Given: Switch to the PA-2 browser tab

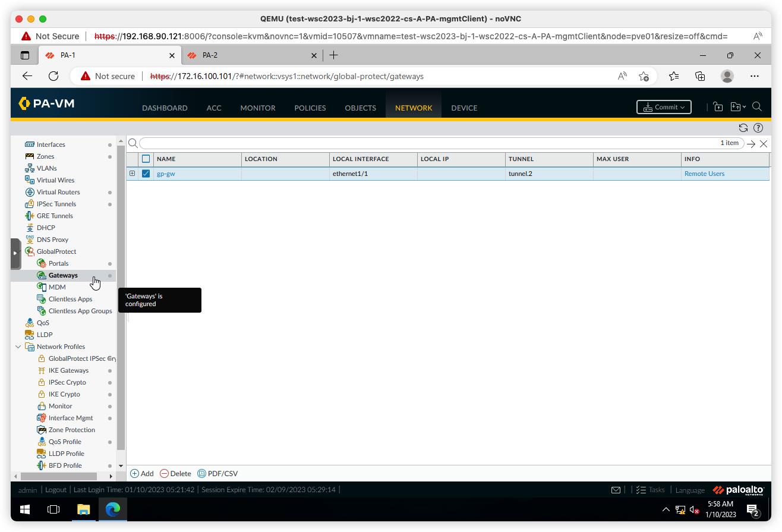Looking at the screenshot, I should click(251, 55).
